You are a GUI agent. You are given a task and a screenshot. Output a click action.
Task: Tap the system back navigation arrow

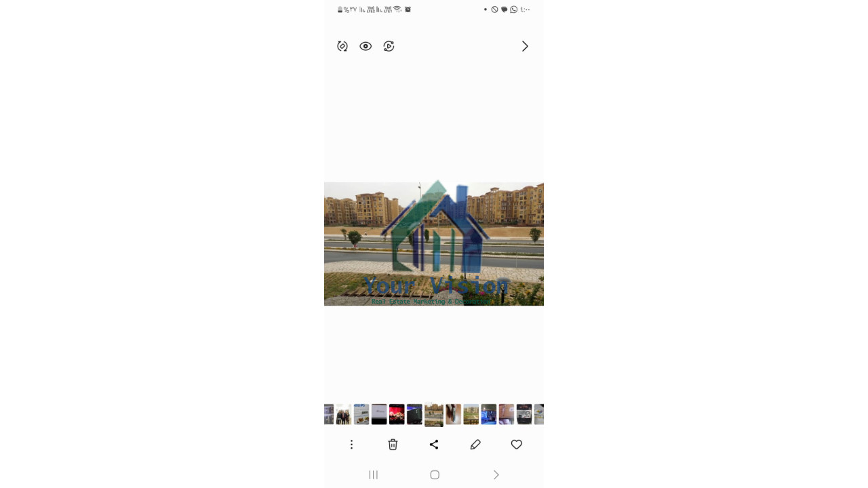[496, 475]
